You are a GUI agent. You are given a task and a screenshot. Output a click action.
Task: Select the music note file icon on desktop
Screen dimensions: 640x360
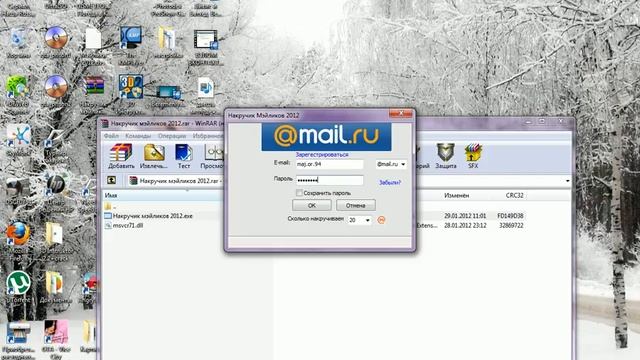206,87
